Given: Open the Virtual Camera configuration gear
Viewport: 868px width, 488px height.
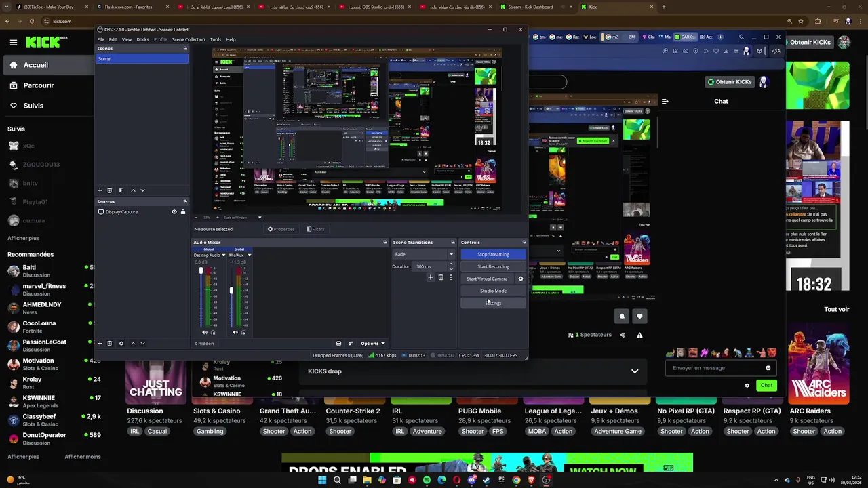Looking at the screenshot, I should pyautogui.click(x=521, y=279).
